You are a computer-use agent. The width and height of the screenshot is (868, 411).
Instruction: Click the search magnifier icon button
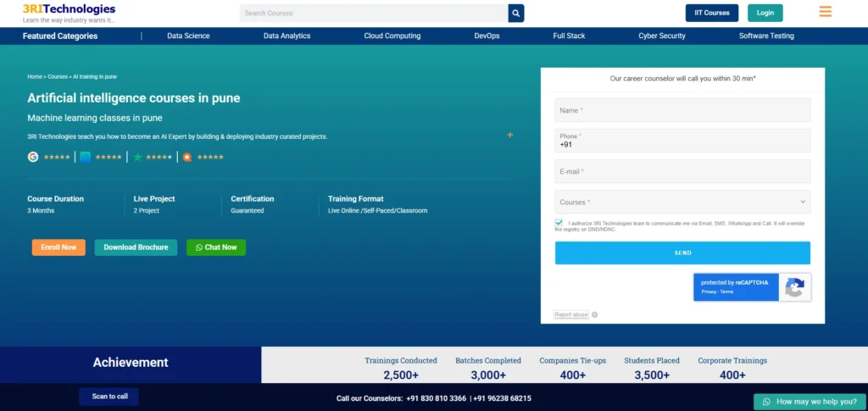point(515,13)
